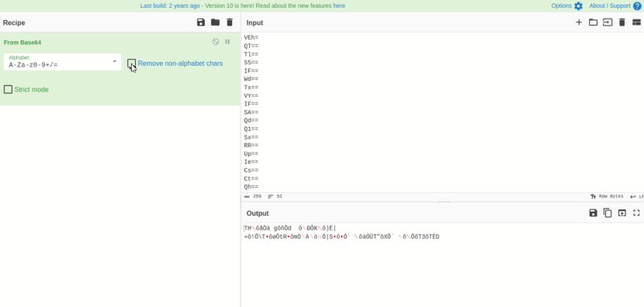This screenshot has width=644, height=307.
Task: Disable the From Base64 operation
Action: coord(216,42)
